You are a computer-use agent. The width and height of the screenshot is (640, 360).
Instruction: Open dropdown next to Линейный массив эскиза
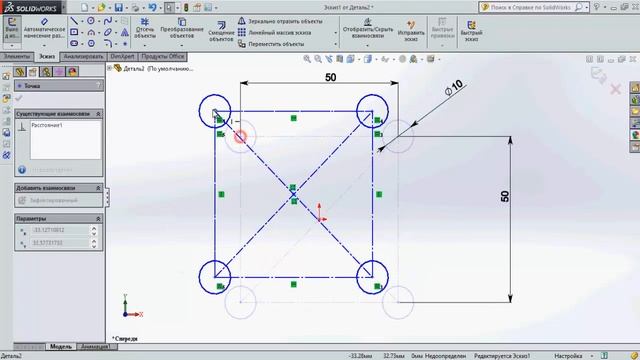(336, 33)
